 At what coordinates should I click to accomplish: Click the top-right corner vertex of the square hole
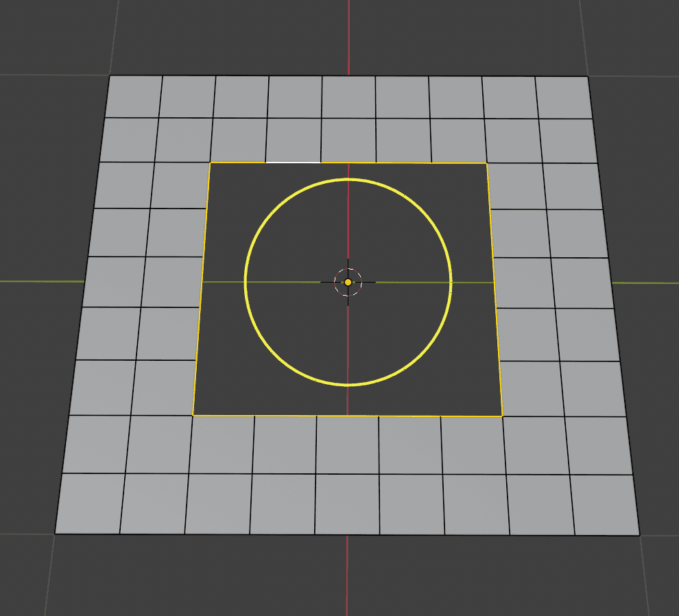click(x=487, y=163)
